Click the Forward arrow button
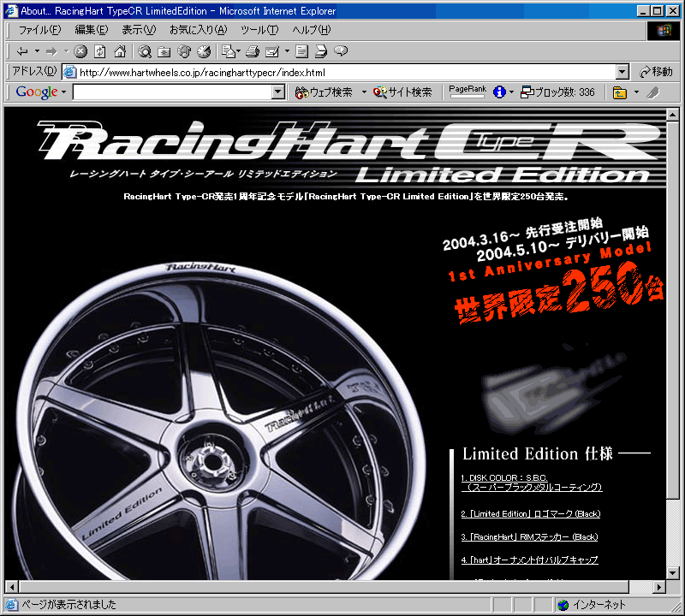 click(x=51, y=51)
